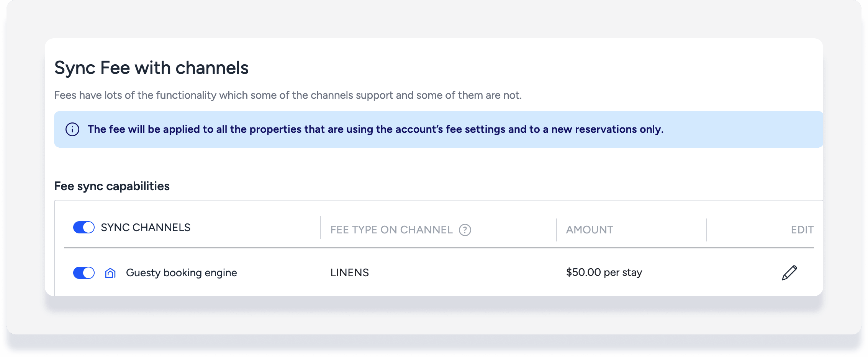Viewport: 868px width, 357px height.
Task: Click the Fee sync capabilities section title
Action: pyautogui.click(x=112, y=186)
